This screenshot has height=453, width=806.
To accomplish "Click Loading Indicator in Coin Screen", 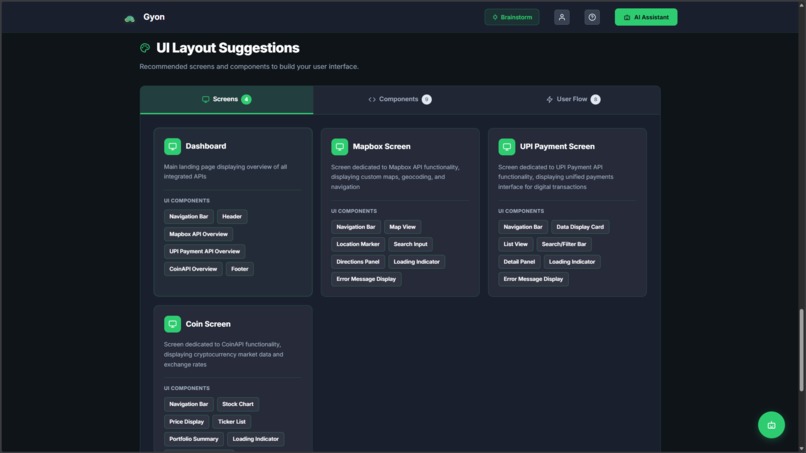I will 255,439.
